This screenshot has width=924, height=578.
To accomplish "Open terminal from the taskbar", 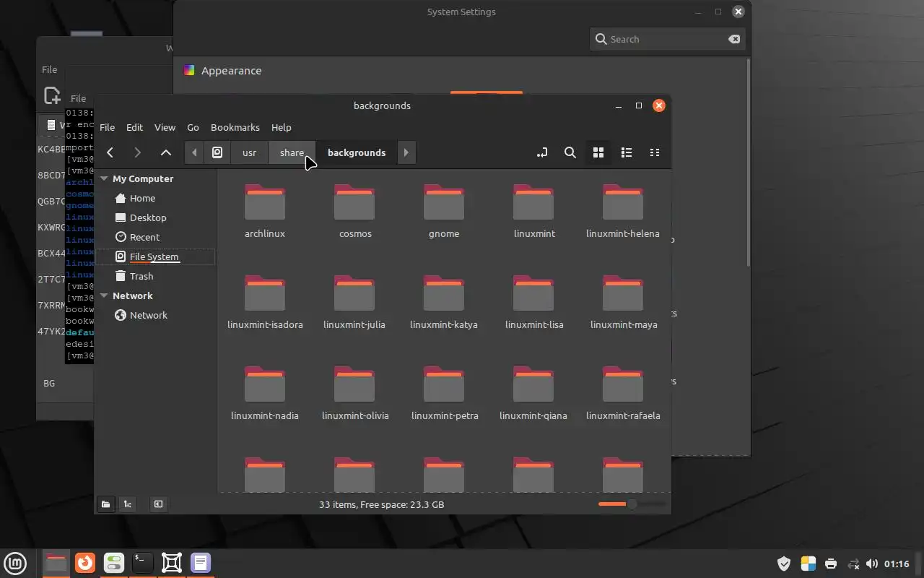I will pyautogui.click(x=142, y=563).
